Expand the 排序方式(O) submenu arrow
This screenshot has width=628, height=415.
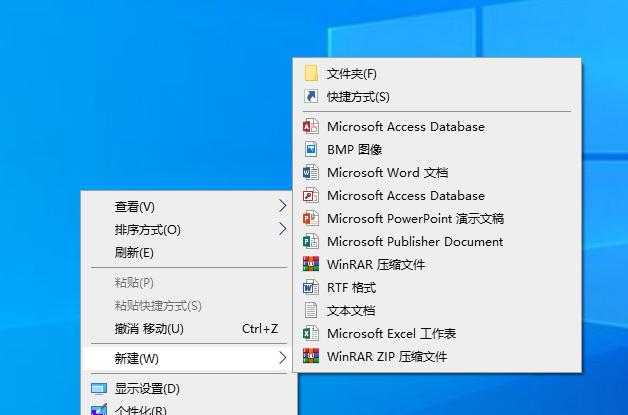click(283, 229)
